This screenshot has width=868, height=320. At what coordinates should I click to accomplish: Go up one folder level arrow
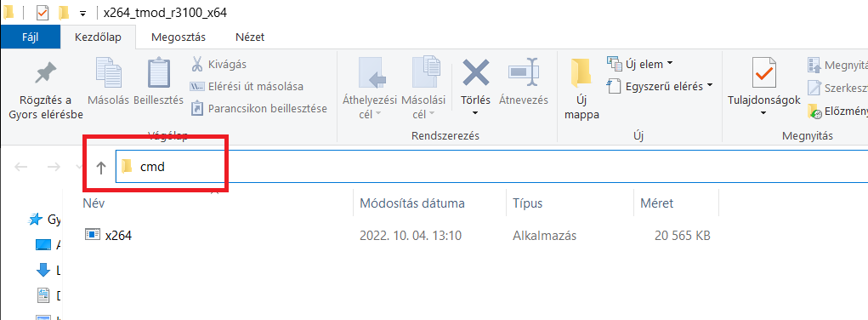101,167
